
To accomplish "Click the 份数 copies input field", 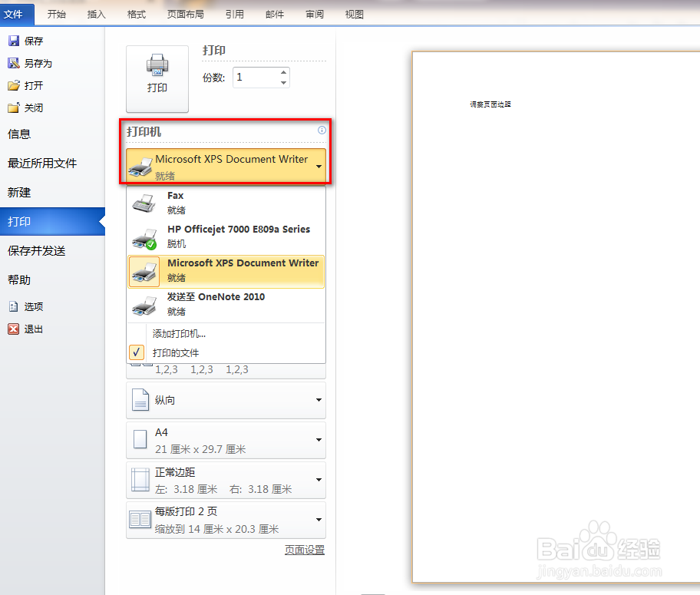I will [x=256, y=78].
